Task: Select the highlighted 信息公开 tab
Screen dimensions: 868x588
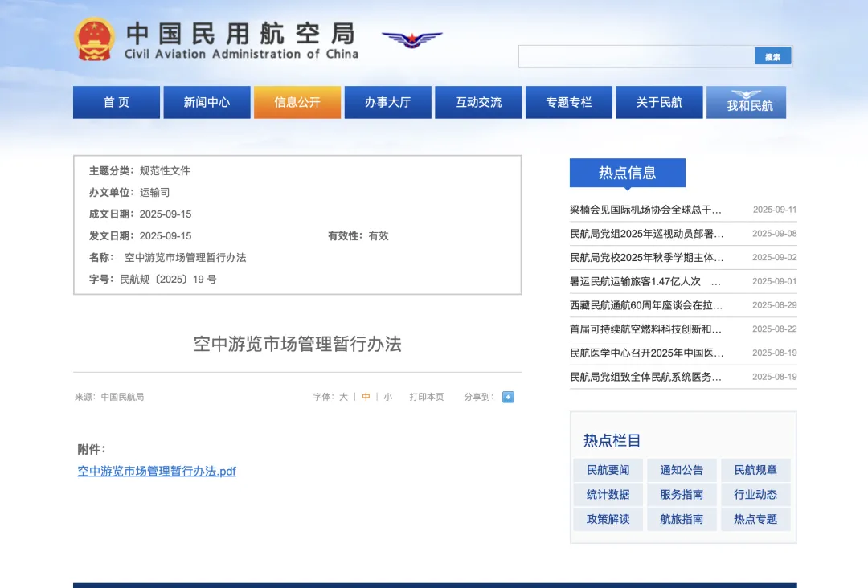Action: pos(297,102)
